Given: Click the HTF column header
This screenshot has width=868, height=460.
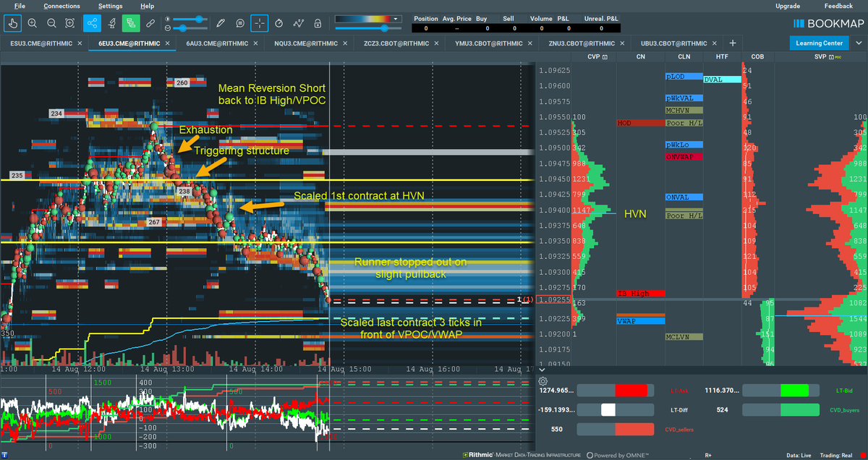Looking at the screenshot, I should (722, 56).
